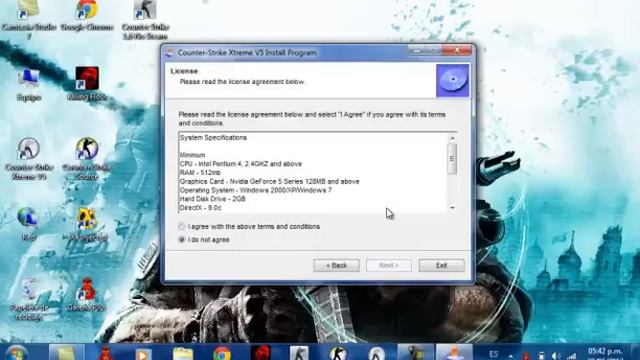The width and height of the screenshot is (640, 360).
Task: Exit the installer with the Exit button
Action: point(441,265)
